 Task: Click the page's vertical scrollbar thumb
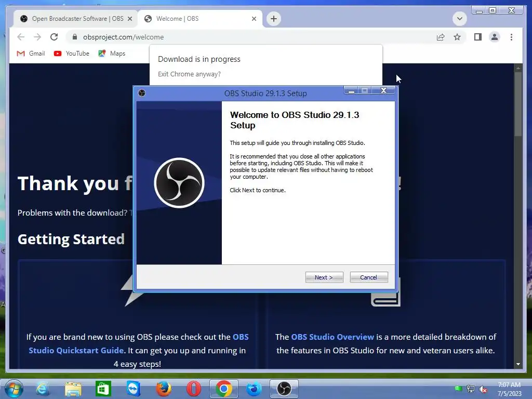518,104
